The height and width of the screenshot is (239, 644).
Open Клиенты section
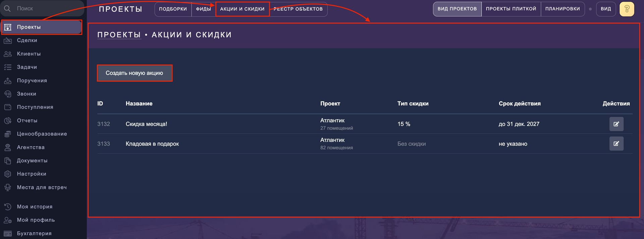click(29, 54)
